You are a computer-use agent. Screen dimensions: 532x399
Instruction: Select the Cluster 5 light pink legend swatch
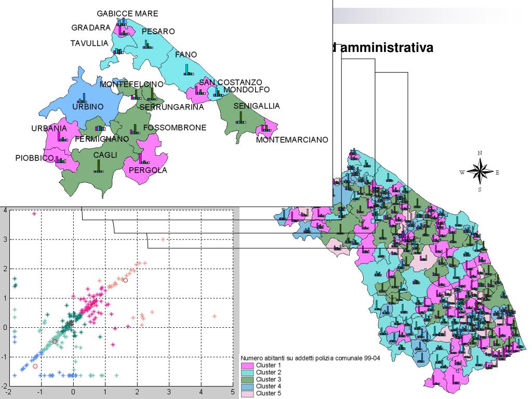[x=247, y=394]
